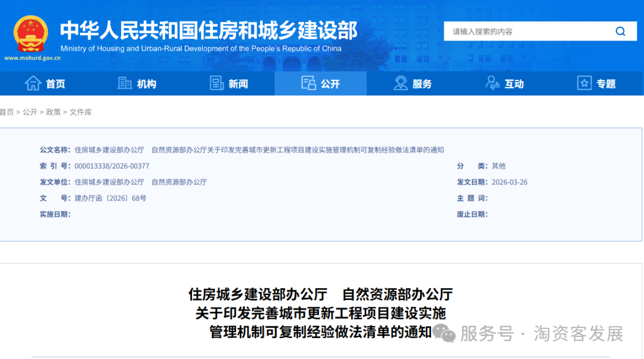This screenshot has height=359, width=644.
Task: Click the house icon beside 首页
Action: click(x=33, y=83)
